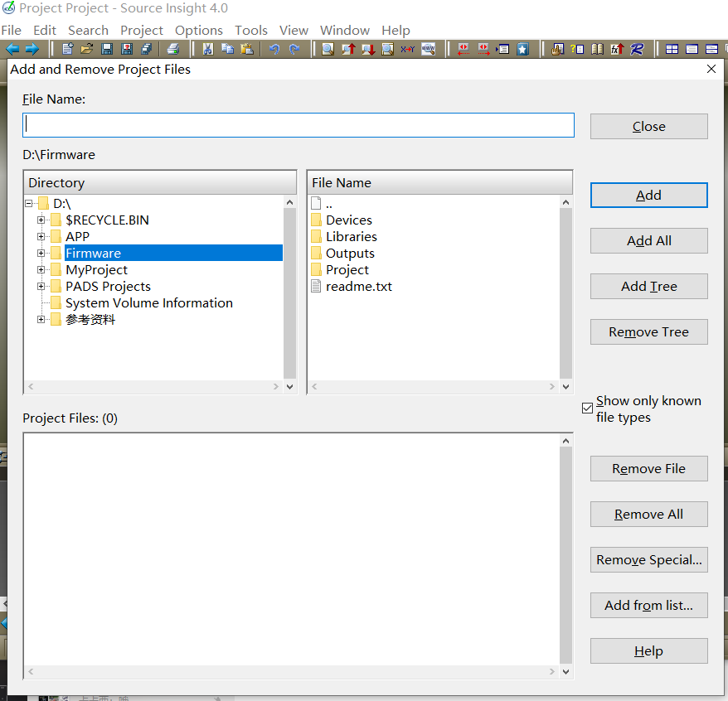This screenshot has height=701, width=728.
Task: Select readme.txt in the file list
Action: pyautogui.click(x=358, y=286)
